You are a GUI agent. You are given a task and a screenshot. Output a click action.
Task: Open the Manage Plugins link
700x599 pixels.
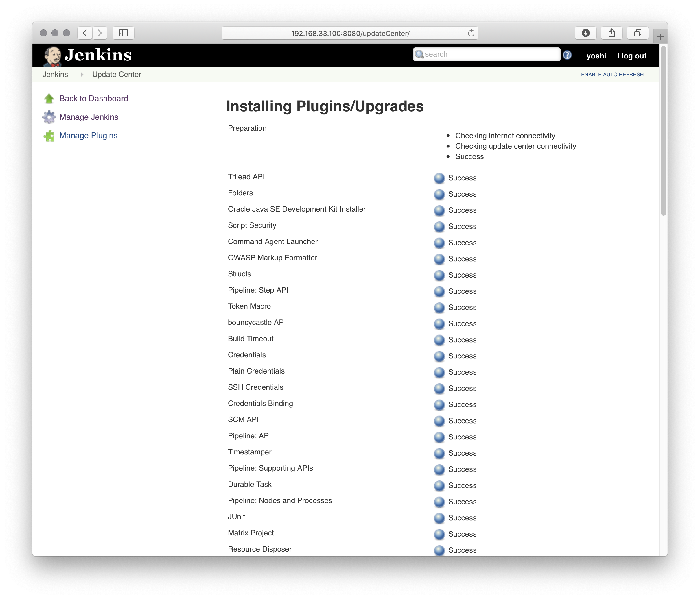[88, 136]
